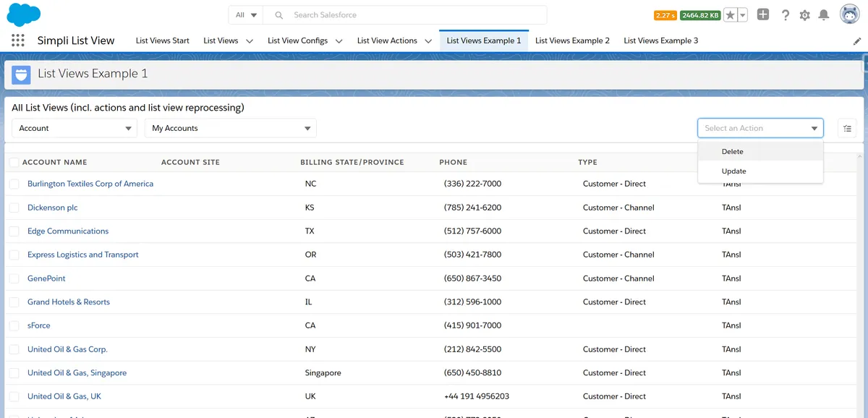Image resolution: width=868 pixels, height=418 pixels.
Task: Open the My Accounts list view dropdown
Action: (x=231, y=128)
